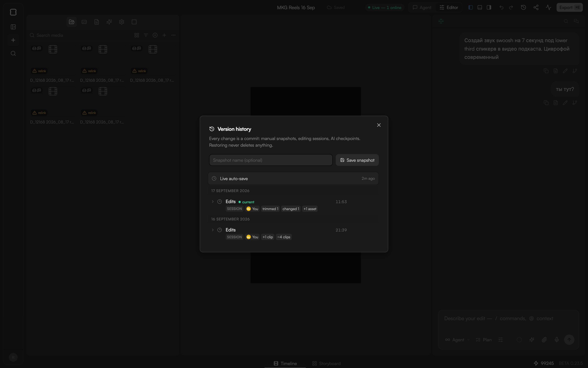Click relink on the third top-row clip
Viewport: 588px width, 368px height.
pyautogui.click(x=139, y=71)
